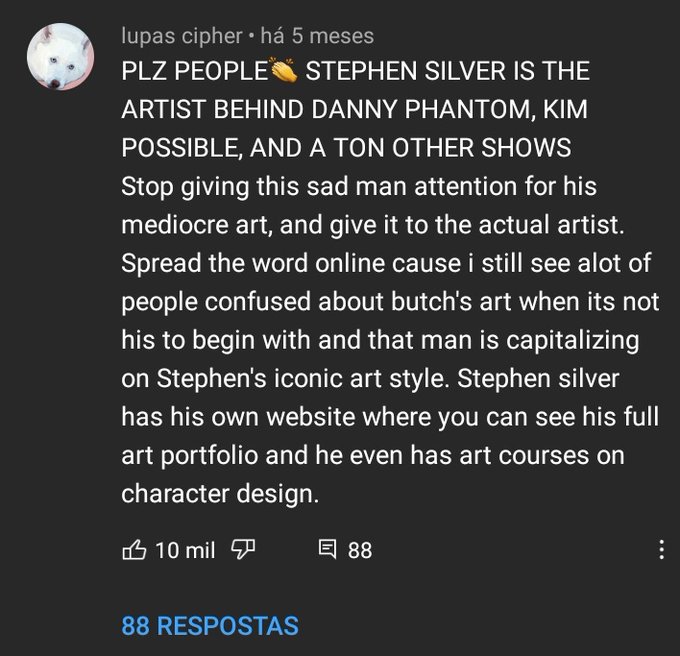Click the word 'mediocre' in the comment
Image resolution: width=680 pixels, height=656 pixels.
pos(175,225)
